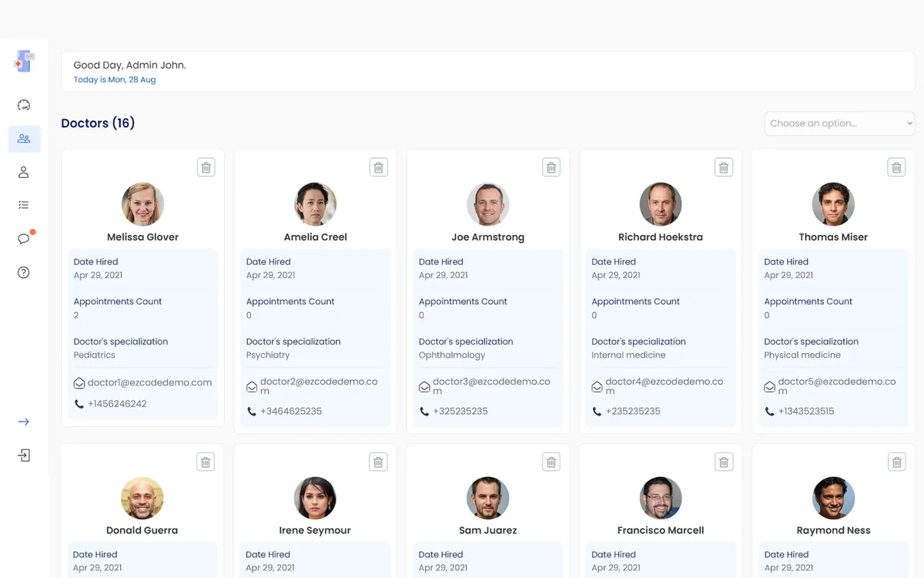
Task: Click the 'Doctors (16)' heading
Action: coord(98,123)
